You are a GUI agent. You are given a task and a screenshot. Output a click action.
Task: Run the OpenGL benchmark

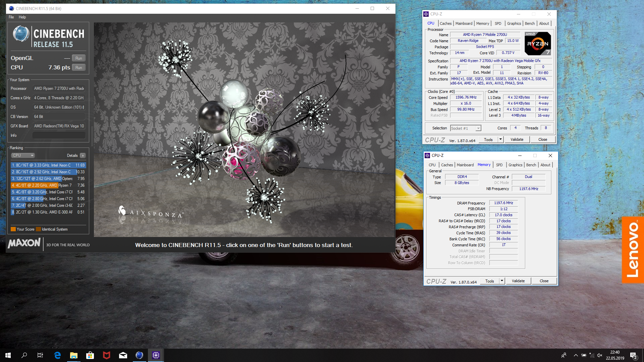point(79,58)
